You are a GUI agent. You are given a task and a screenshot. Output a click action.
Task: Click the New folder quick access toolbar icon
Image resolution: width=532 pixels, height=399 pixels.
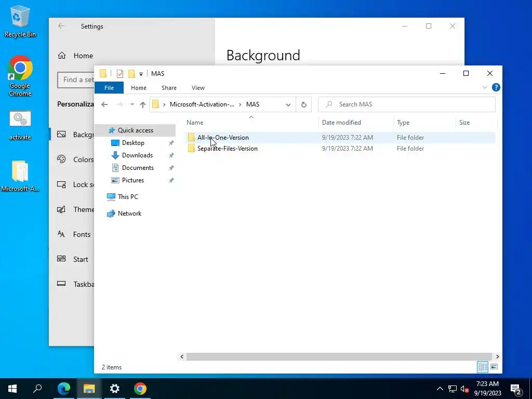click(x=131, y=74)
